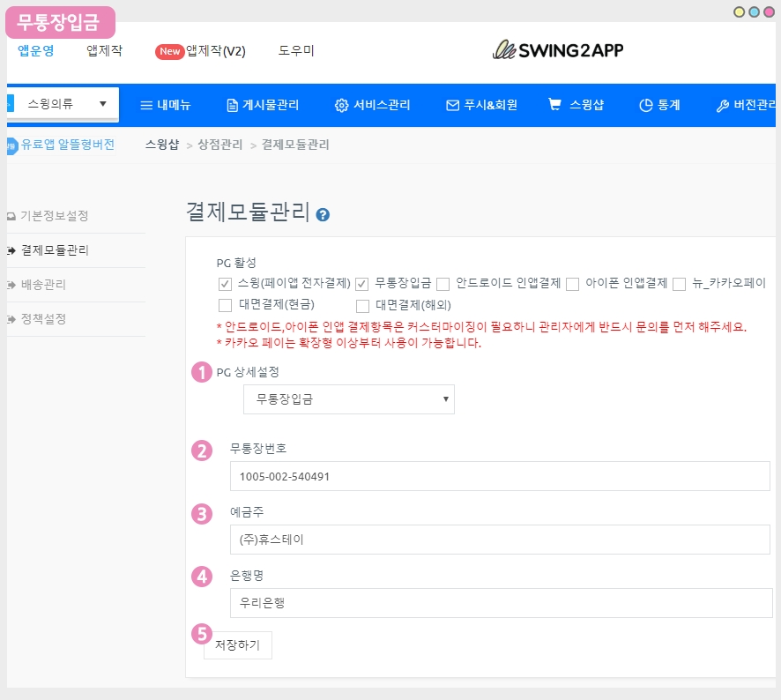781x700 pixels.
Task: Click the 유료앱 알뜰형버전 link
Action: (68, 145)
